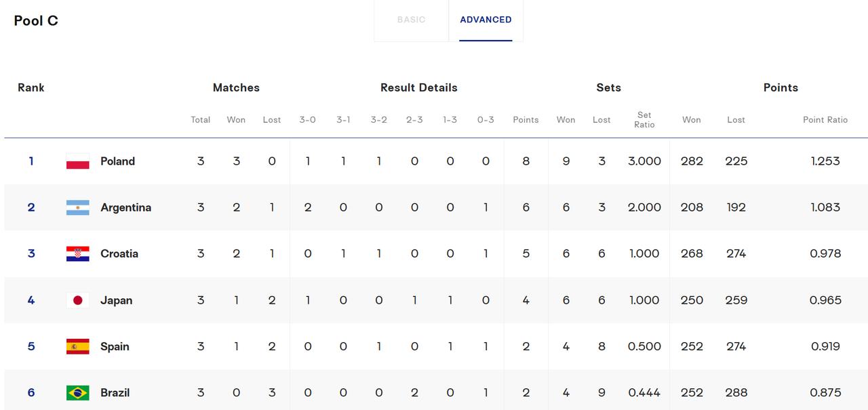Click the Pool C heading
This screenshot has width=868, height=410.
tap(36, 21)
